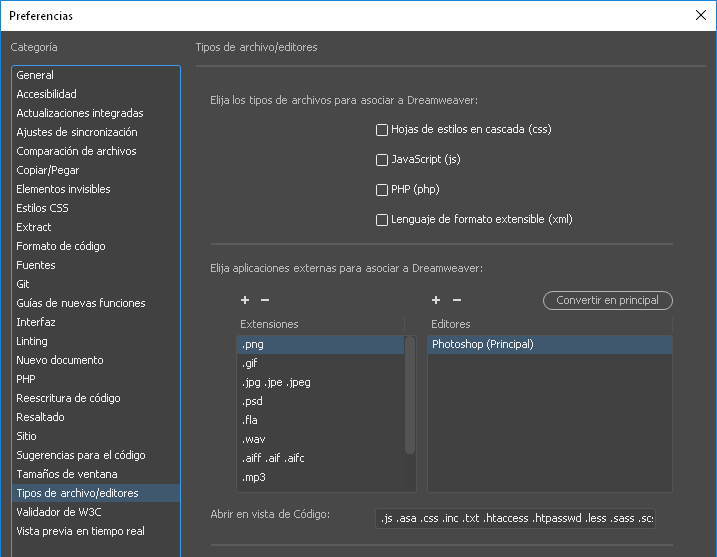The image size is (717, 557).
Task: Remove selected extension with minus icon
Action: [265, 300]
